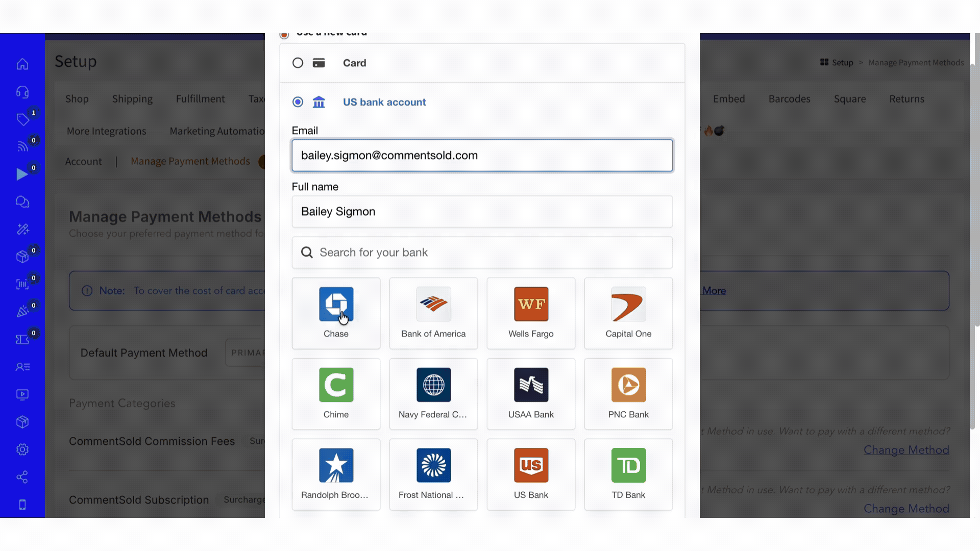Open the Square setup tab
Screen dimensions: 980x551
click(849, 99)
